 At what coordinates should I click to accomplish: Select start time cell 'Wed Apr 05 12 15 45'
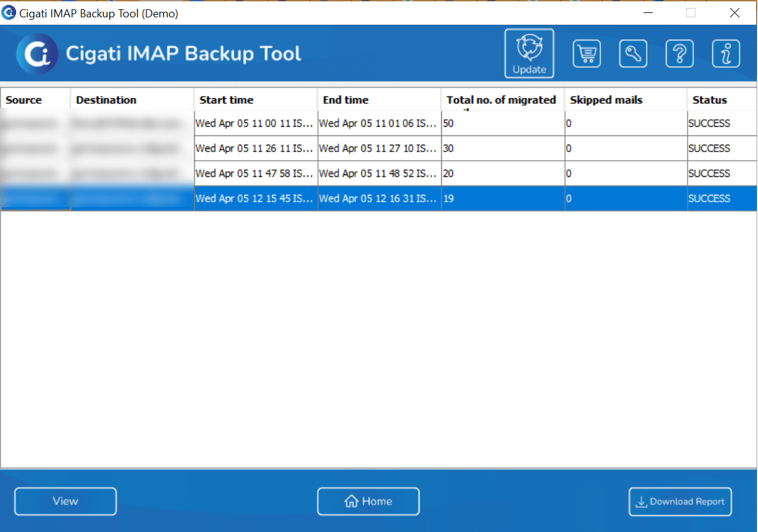256,199
